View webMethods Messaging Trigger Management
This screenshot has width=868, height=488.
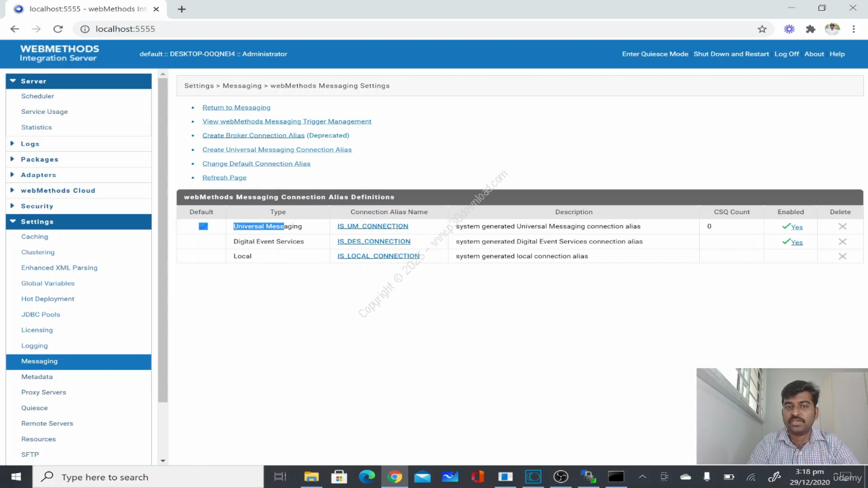(x=287, y=121)
